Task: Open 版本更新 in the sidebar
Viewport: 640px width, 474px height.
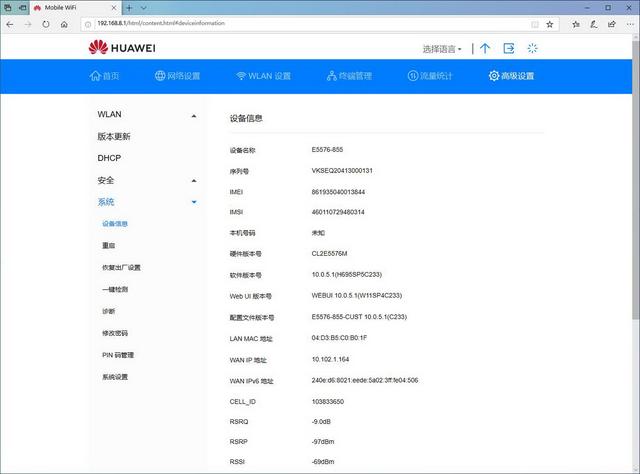Action: click(x=114, y=136)
